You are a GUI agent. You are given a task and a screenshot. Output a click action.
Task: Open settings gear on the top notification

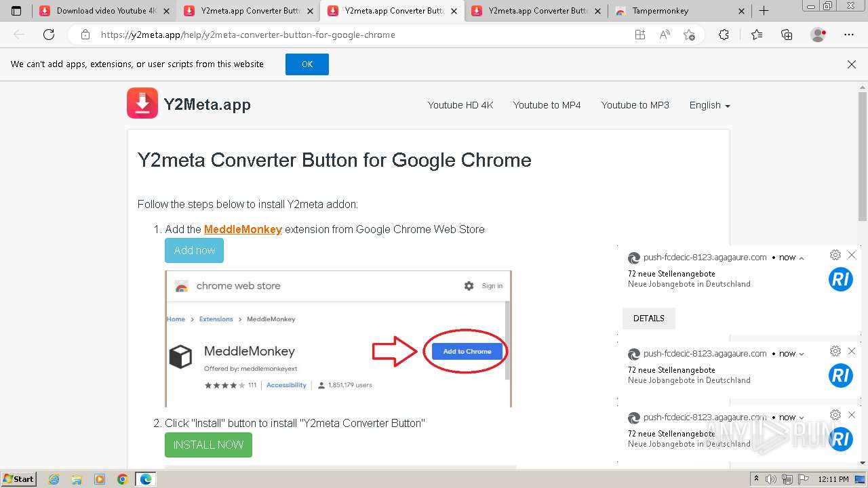pos(835,255)
